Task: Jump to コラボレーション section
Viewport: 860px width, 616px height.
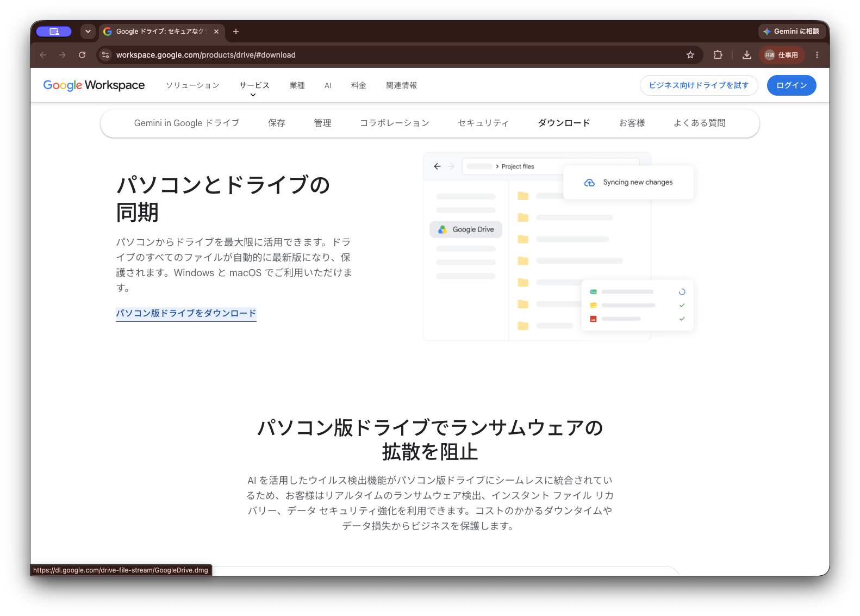Action: (x=395, y=123)
